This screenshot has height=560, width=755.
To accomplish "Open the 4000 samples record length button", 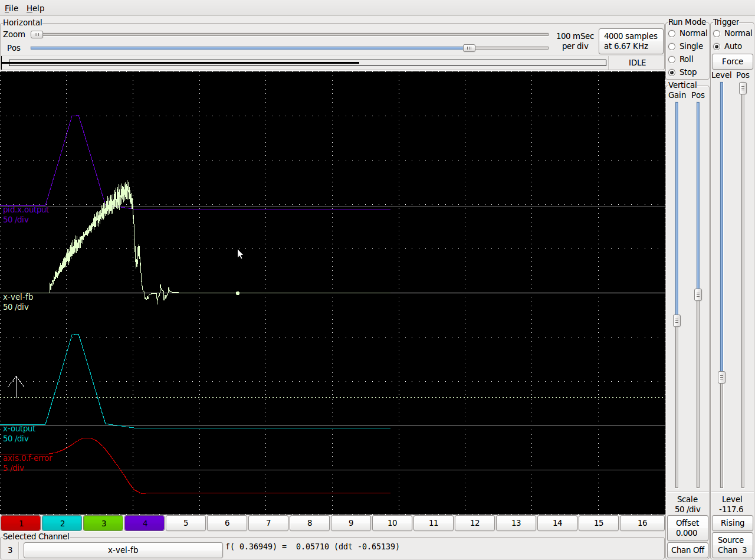I will (631, 41).
